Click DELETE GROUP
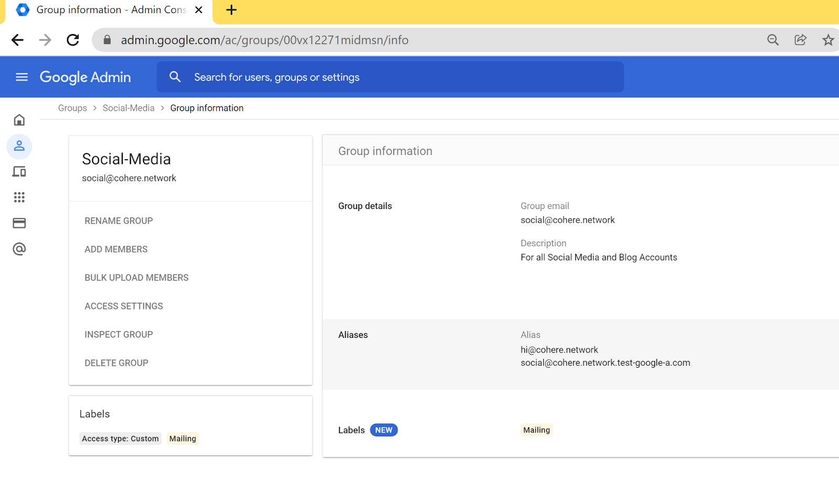 click(116, 363)
